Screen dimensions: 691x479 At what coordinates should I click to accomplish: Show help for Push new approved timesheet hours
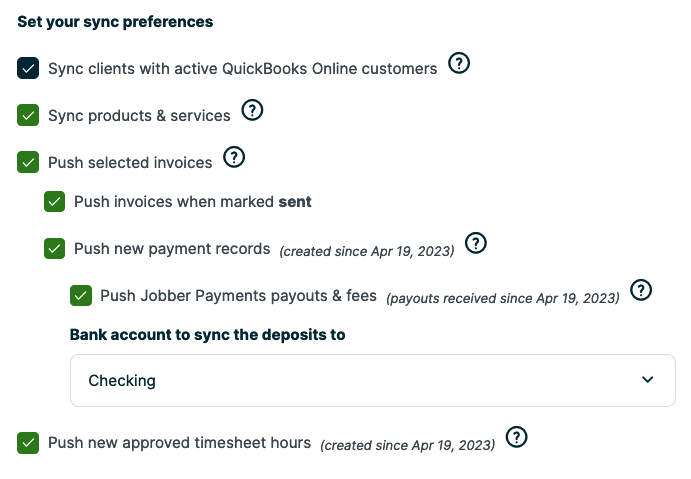pyautogui.click(x=516, y=437)
